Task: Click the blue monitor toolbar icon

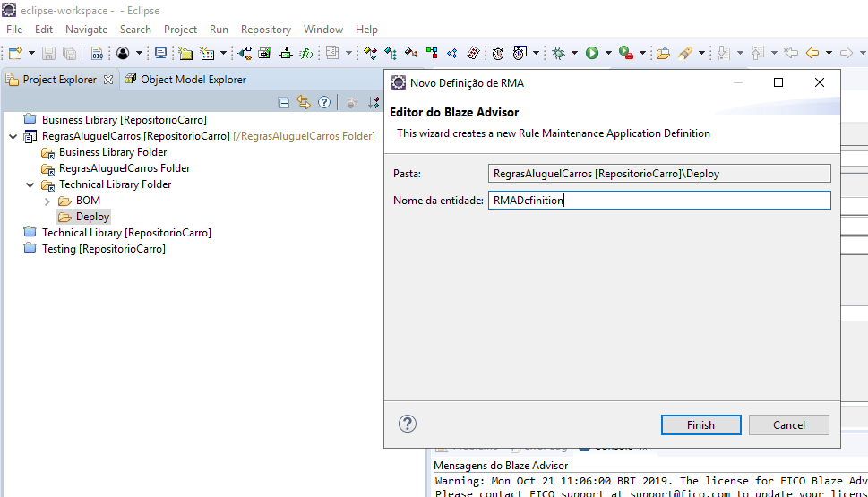Action: 160,53
